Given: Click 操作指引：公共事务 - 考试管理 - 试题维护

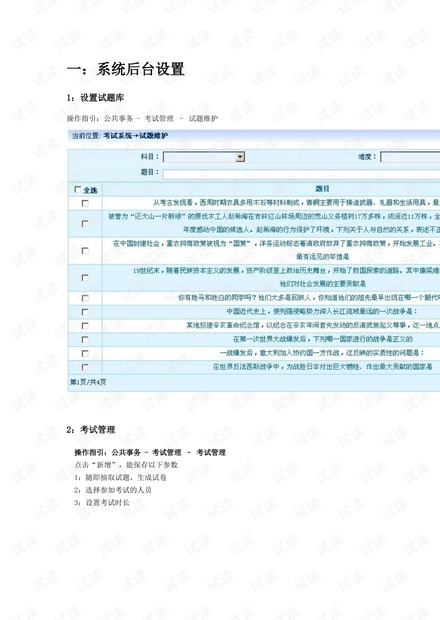Looking at the screenshot, I should click(x=142, y=118).
